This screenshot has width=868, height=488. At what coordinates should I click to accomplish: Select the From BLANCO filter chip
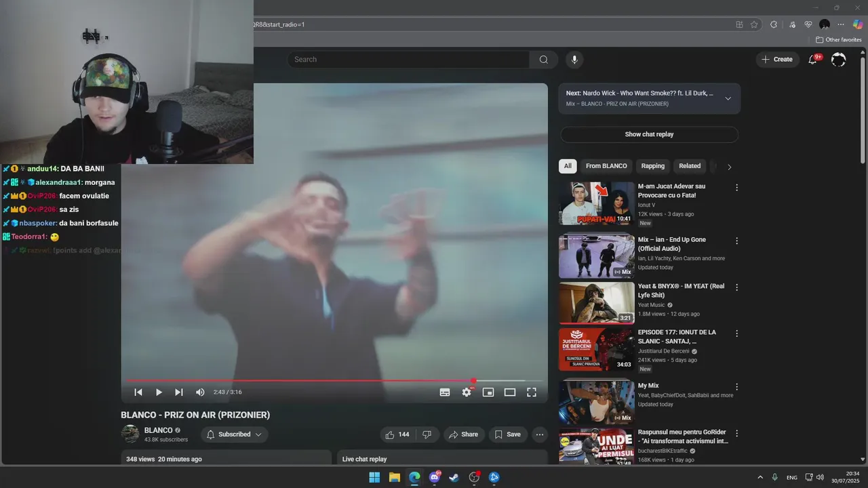pyautogui.click(x=606, y=166)
